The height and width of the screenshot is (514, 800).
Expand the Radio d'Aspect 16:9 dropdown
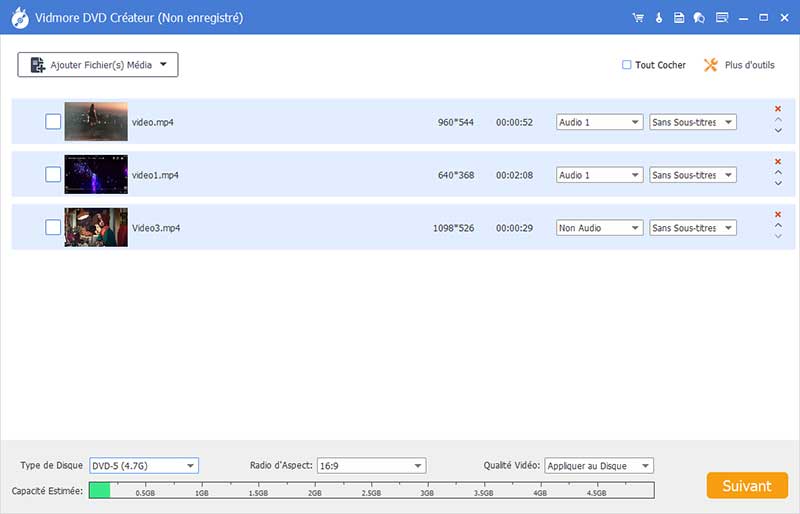point(371,466)
